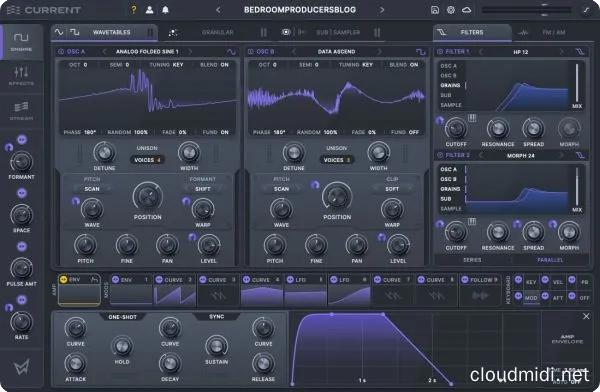Open OSC A pitch SCAN mode selector
Viewport: 600px width, 392px height.
(x=92, y=189)
